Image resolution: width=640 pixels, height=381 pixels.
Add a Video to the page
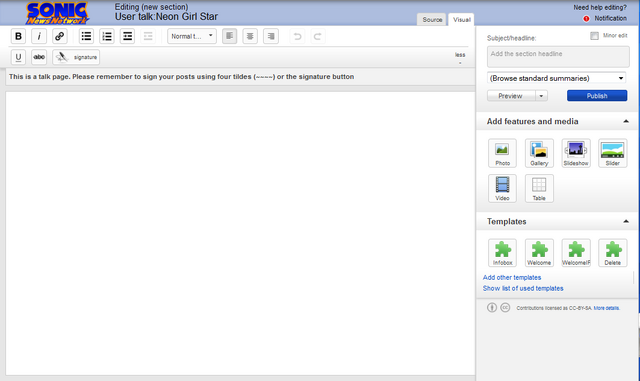tap(502, 188)
